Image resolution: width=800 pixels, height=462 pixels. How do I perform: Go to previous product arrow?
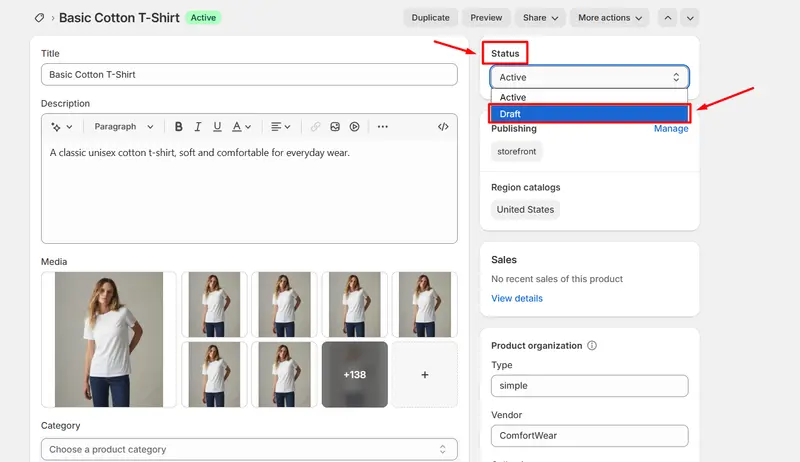click(x=668, y=18)
